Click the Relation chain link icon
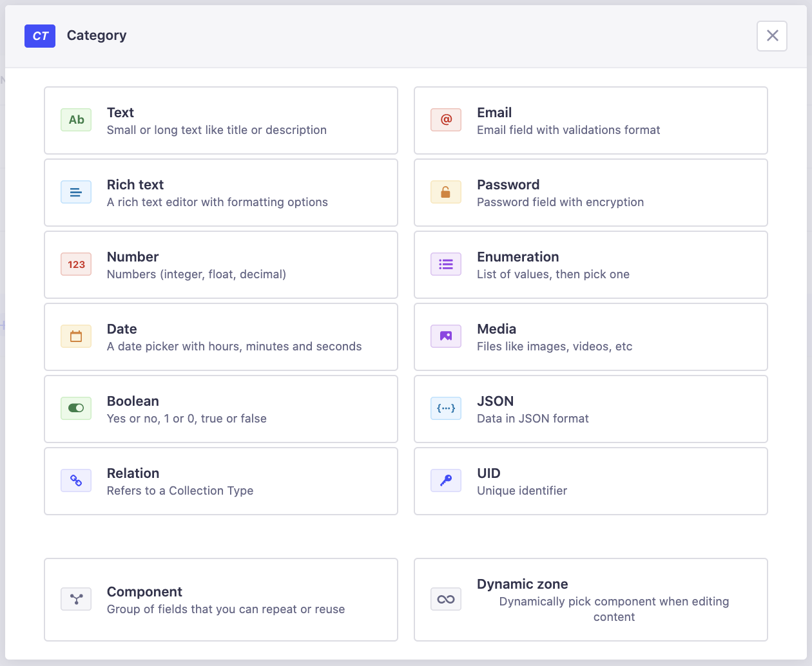The image size is (812, 666). [76, 480]
